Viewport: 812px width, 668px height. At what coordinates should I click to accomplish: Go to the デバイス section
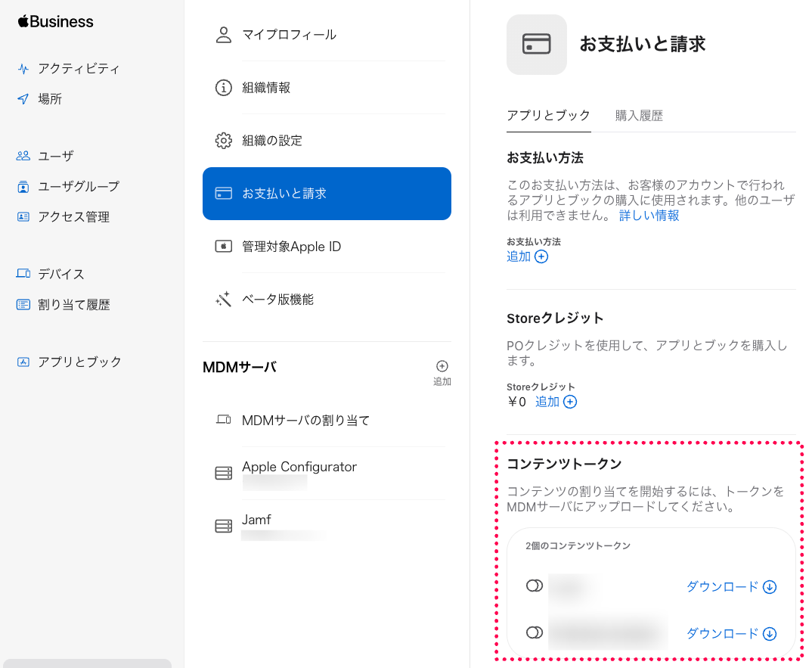(50, 274)
